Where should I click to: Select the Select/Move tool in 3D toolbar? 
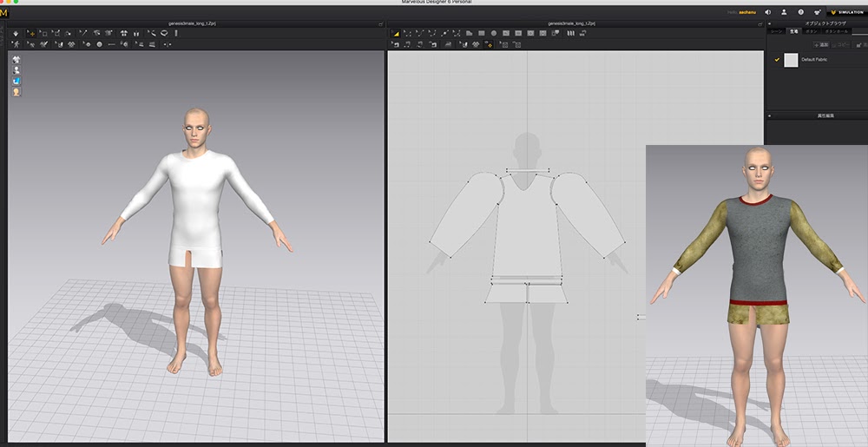click(x=32, y=33)
